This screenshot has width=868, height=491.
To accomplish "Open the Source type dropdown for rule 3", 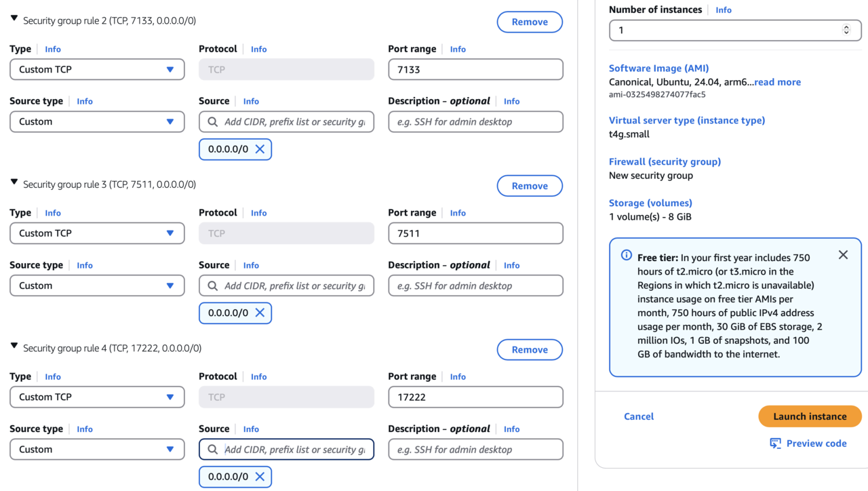I will [97, 286].
